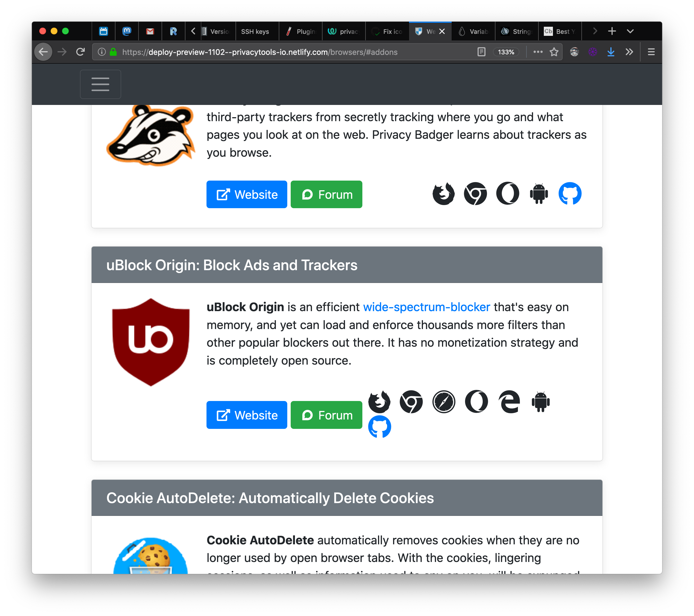Image resolution: width=694 pixels, height=616 pixels.
Task: Toggle Reader View in address bar
Action: coord(482,52)
